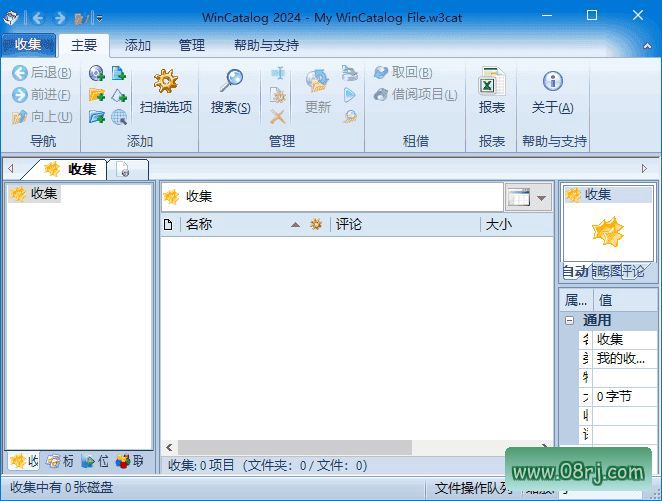This screenshot has height=501, width=662.
Task: Click the 收集 path address bar
Action: click(x=332, y=197)
